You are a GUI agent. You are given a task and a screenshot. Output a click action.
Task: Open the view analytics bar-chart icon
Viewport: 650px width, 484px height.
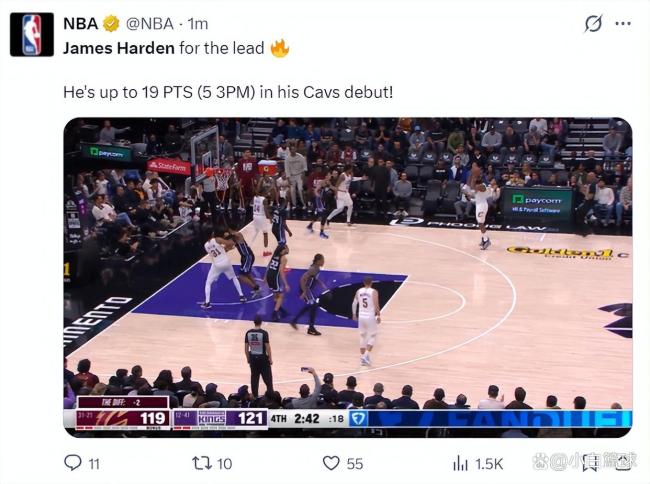point(461,463)
